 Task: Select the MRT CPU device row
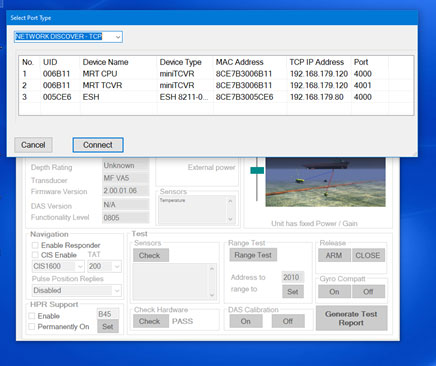click(x=216, y=74)
